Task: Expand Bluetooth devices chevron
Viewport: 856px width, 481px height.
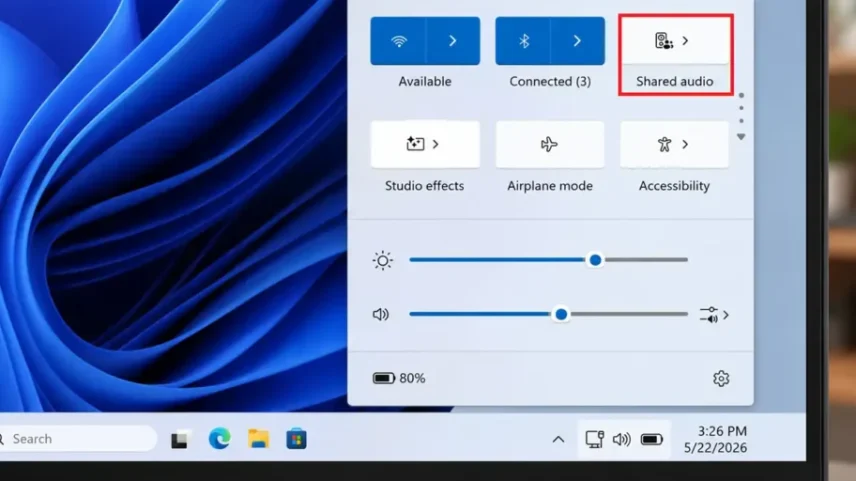Action: pyautogui.click(x=578, y=41)
